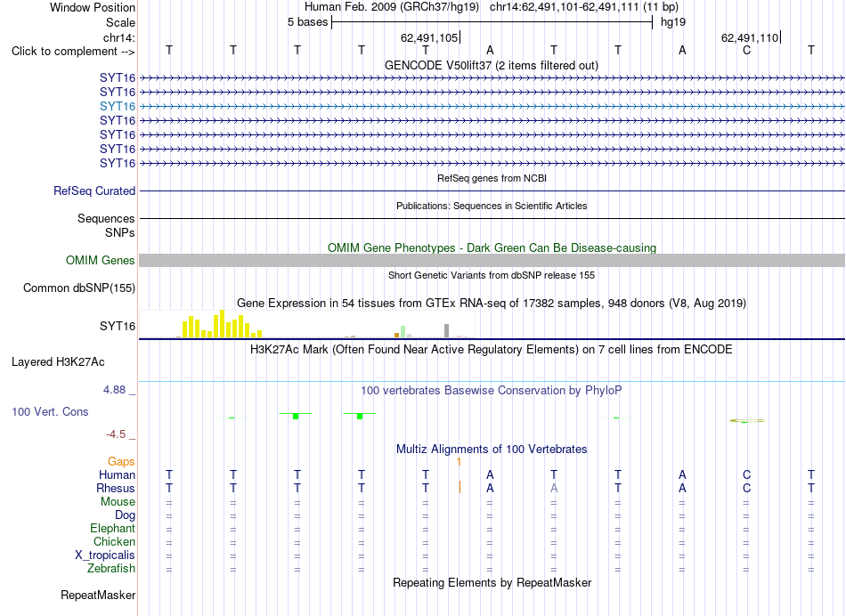This screenshot has height=616, width=846.
Task: Click the 'Click to complement -->' label
Action: pyautogui.click(x=73, y=52)
